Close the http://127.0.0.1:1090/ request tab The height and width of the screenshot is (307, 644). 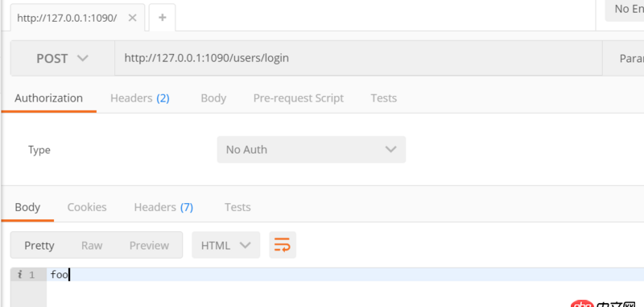132,18
